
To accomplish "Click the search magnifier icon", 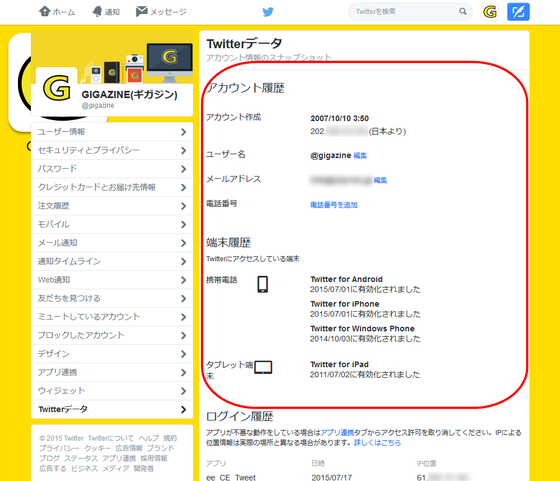I will 462,11.
